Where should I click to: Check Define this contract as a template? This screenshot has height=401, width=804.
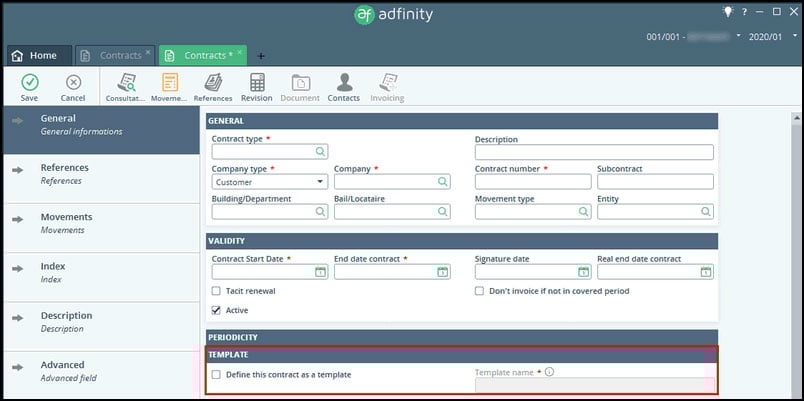tap(217, 375)
